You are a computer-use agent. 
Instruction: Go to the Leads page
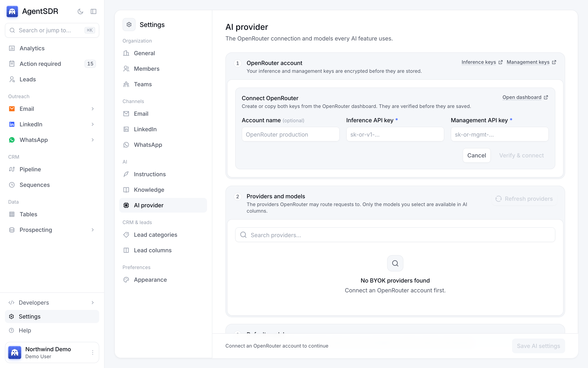(x=52, y=79)
